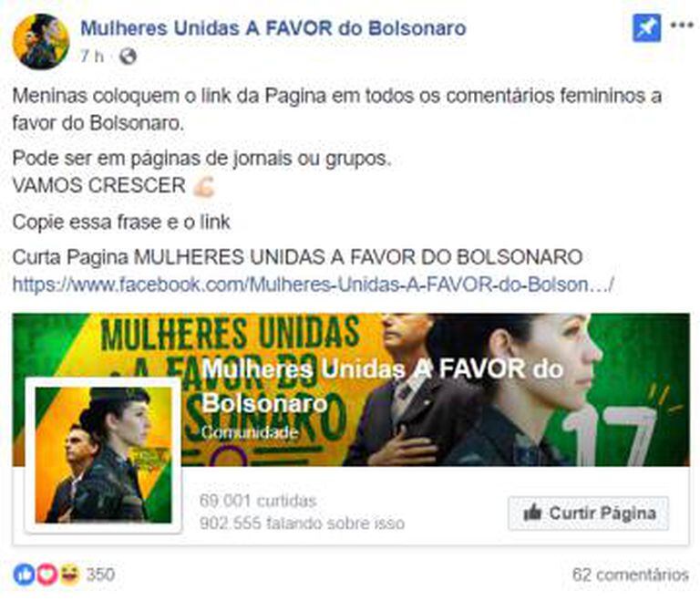Click the laughing Haha reaction icon

[x=69, y=575]
